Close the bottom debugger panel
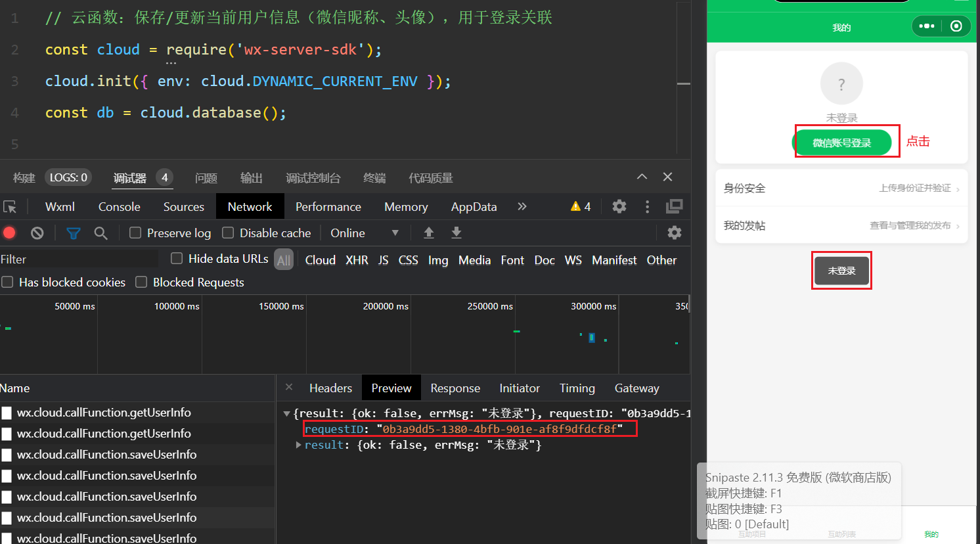The image size is (980, 544). [x=667, y=177]
